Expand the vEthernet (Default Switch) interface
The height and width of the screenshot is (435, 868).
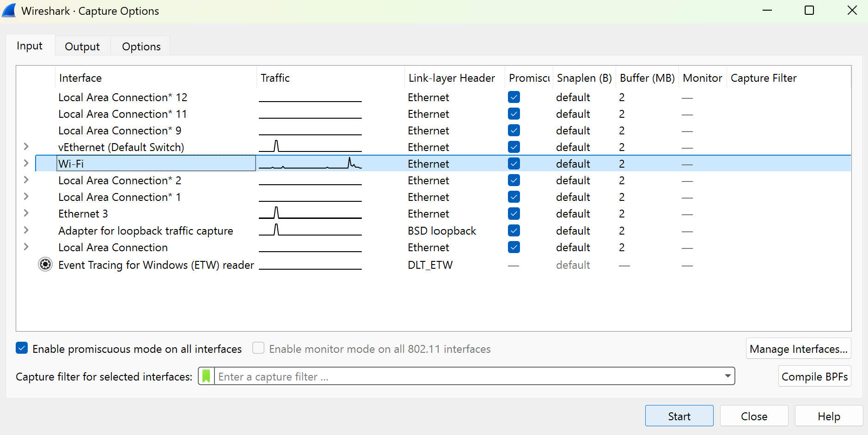point(26,146)
